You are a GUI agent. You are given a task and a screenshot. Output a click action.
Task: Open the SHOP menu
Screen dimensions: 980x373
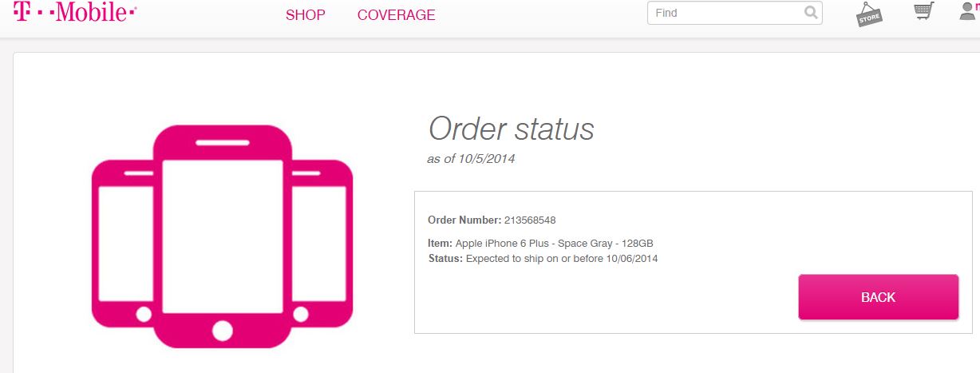click(306, 15)
